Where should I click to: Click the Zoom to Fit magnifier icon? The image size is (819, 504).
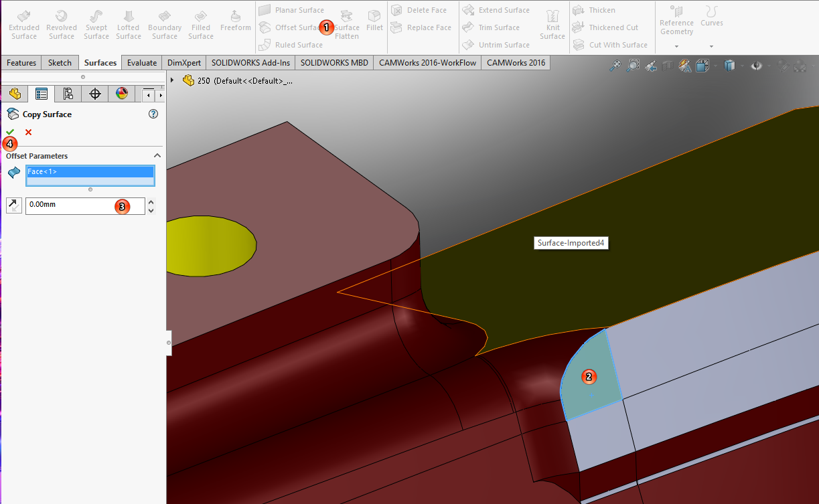tap(615, 66)
